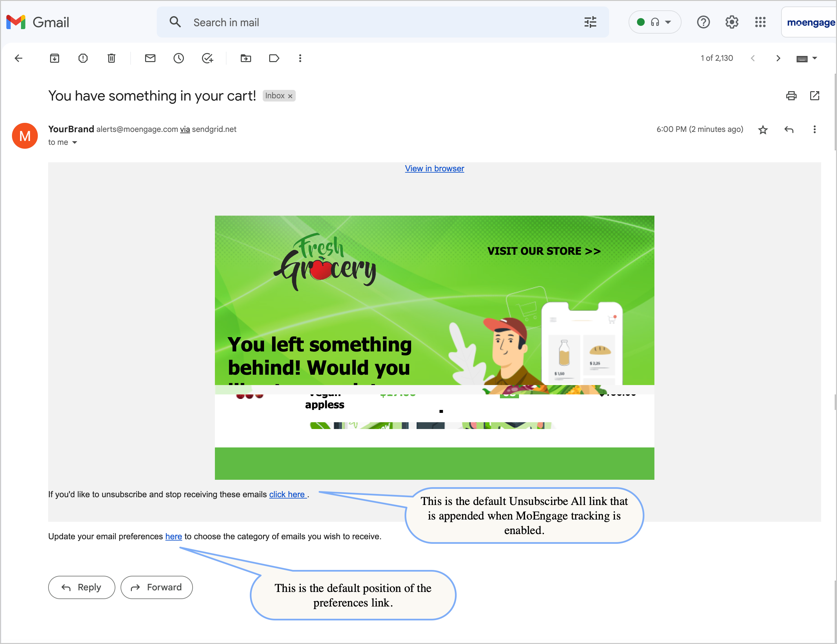Viewport: 837px width, 644px height.
Task: Print this email conversation
Action: pos(791,96)
